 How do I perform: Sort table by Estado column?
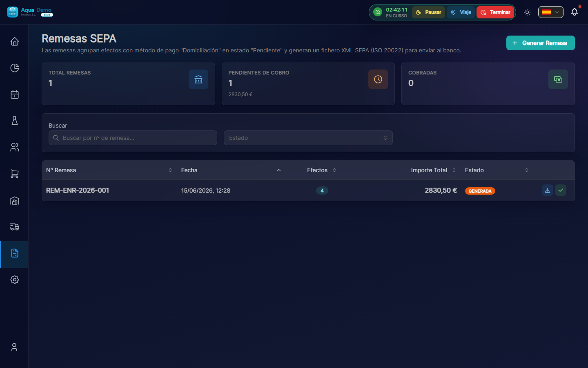pyautogui.click(x=497, y=170)
